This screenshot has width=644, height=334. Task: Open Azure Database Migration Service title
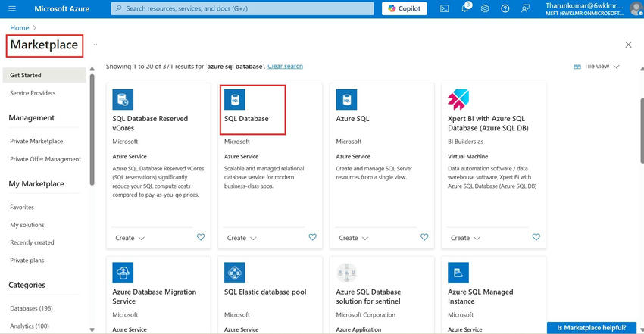coord(154,296)
